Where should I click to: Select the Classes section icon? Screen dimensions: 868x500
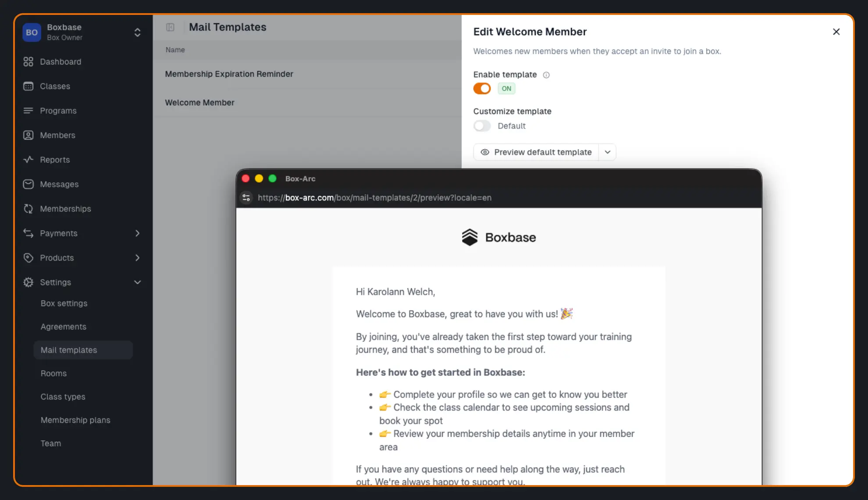28,86
